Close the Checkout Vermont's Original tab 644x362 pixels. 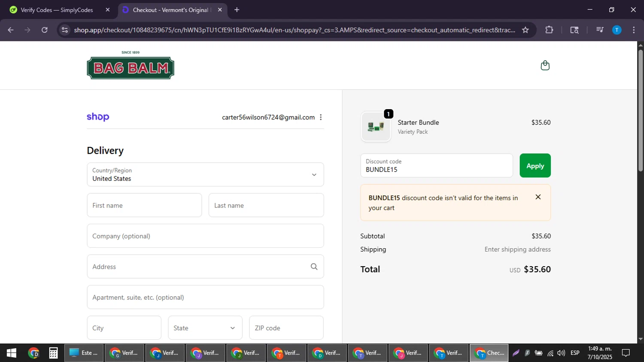pyautogui.click(x=220, y=10)
